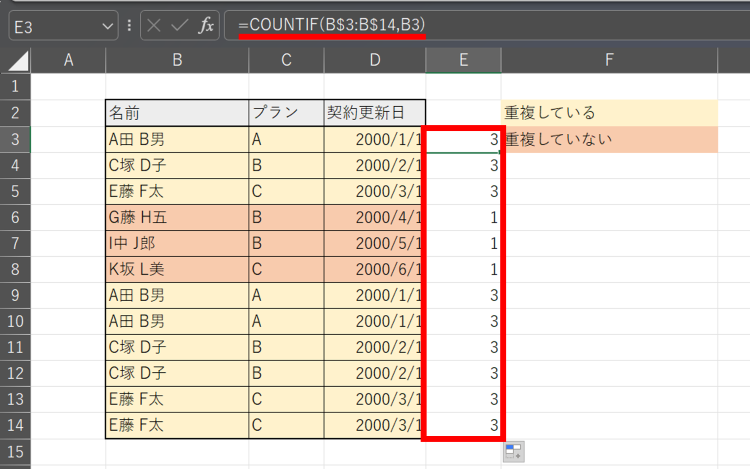The image size is (750, 469).
Task: Click date 2000/6/1 in row 8
Action: (375, 269)
